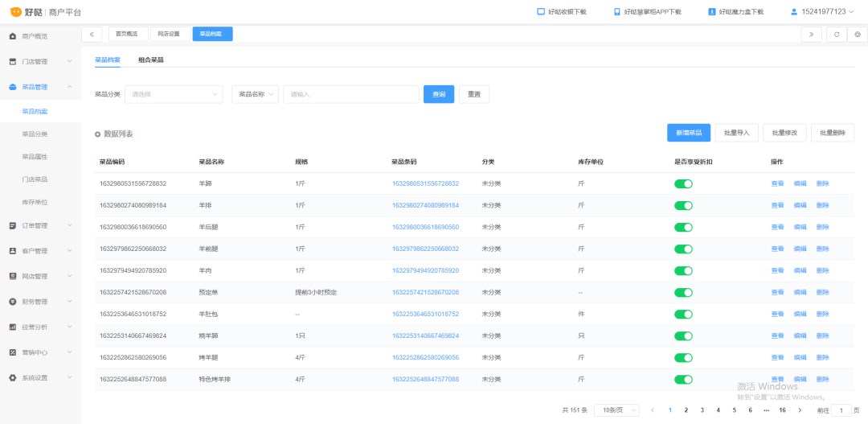Toggle discount switch for 烧羊蹄

click(683, 335)
